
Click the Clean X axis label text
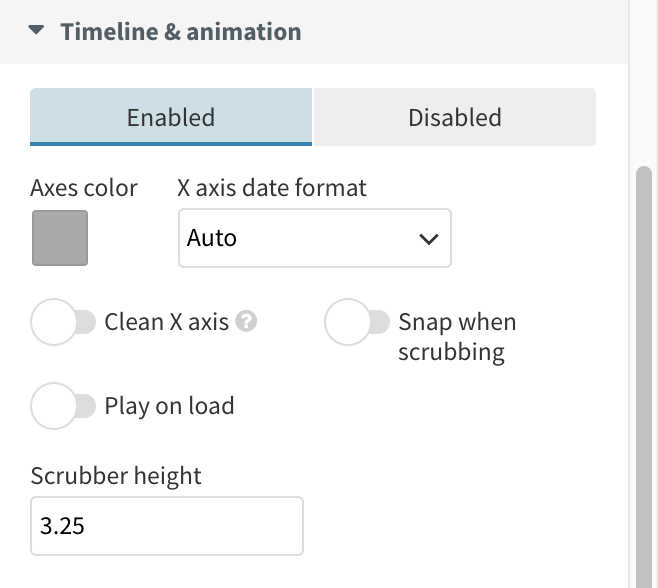point(167,322)
